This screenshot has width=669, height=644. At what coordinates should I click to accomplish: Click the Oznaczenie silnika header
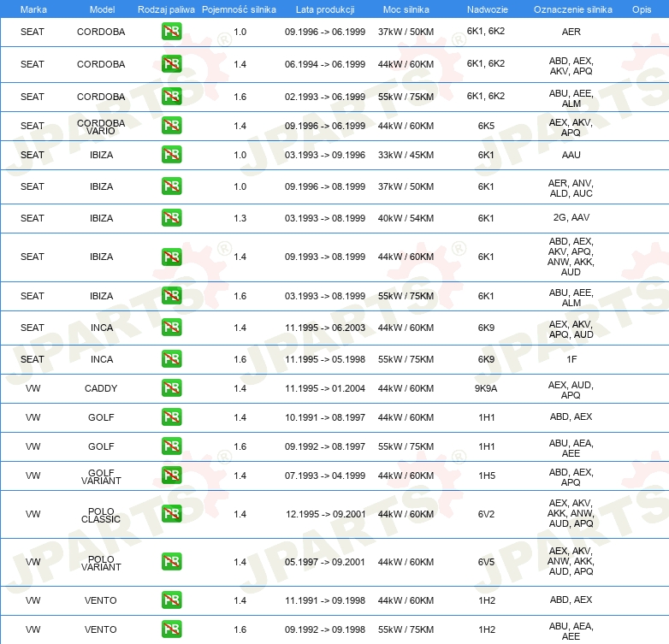[572, 9]
